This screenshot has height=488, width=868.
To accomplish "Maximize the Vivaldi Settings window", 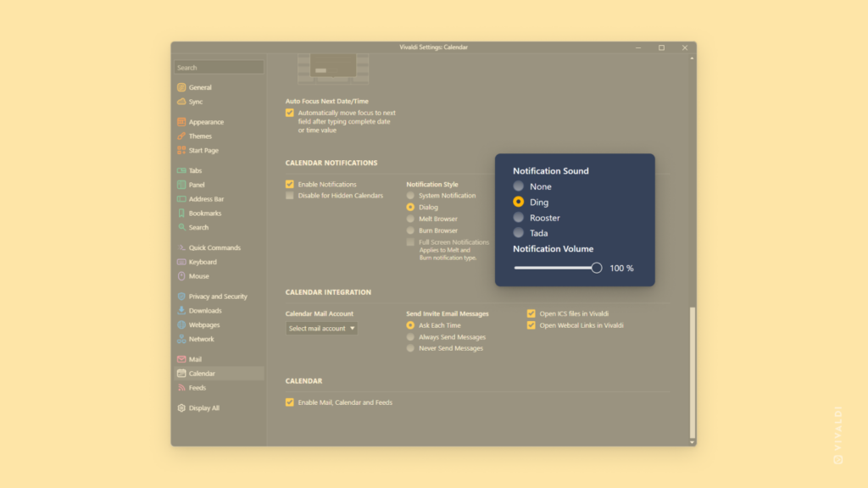I will (x=661, y=47).
